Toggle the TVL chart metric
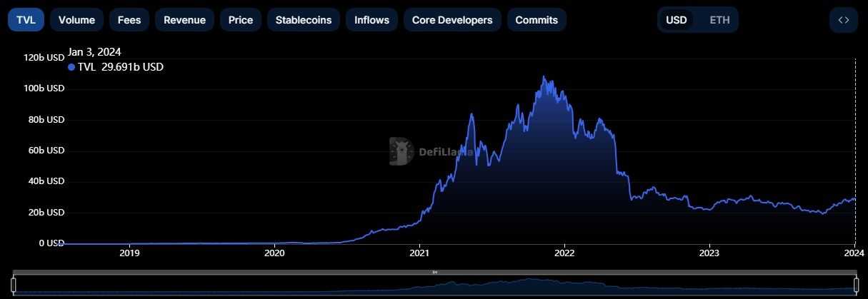This screenshot has height=299, width=868. 26,20
